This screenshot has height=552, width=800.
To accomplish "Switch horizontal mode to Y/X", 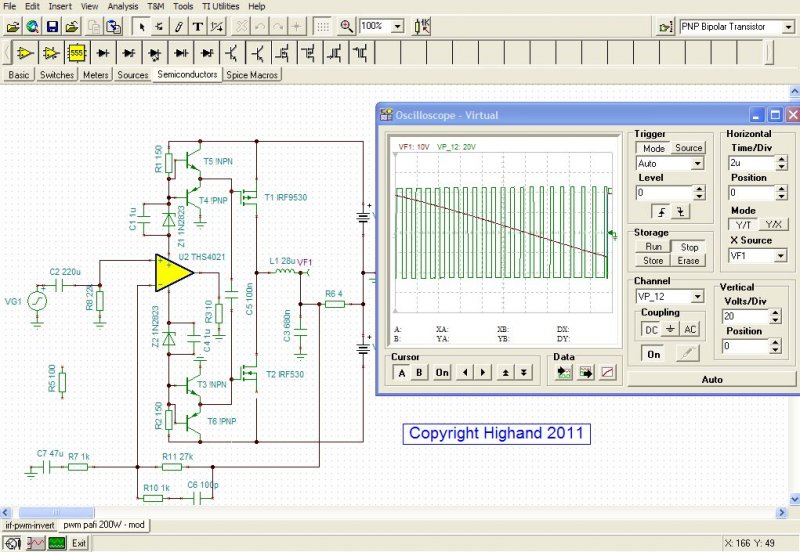I will tap(773, 224).
